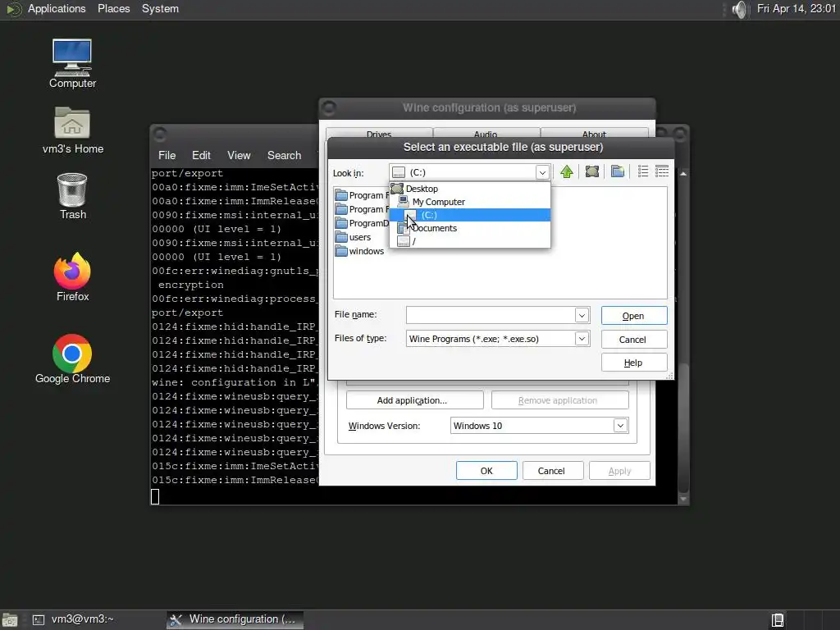Open terminal View menu
This screenshot has height=630, width=840.
click(x=239, y=155)
